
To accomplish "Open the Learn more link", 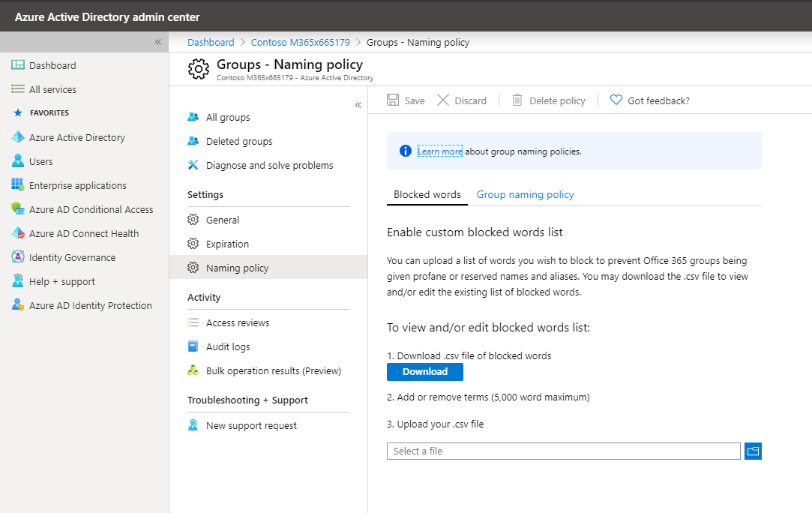I will coord(439,151).
